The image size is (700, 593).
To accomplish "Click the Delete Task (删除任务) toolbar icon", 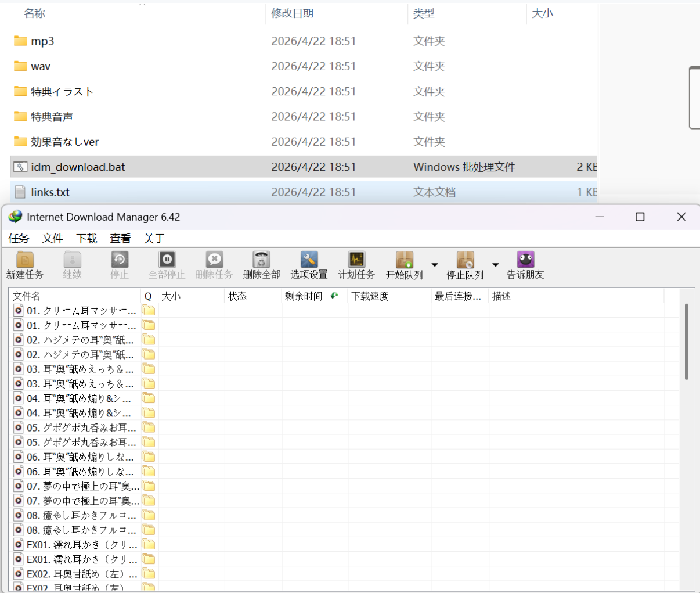I will [214, 265].
